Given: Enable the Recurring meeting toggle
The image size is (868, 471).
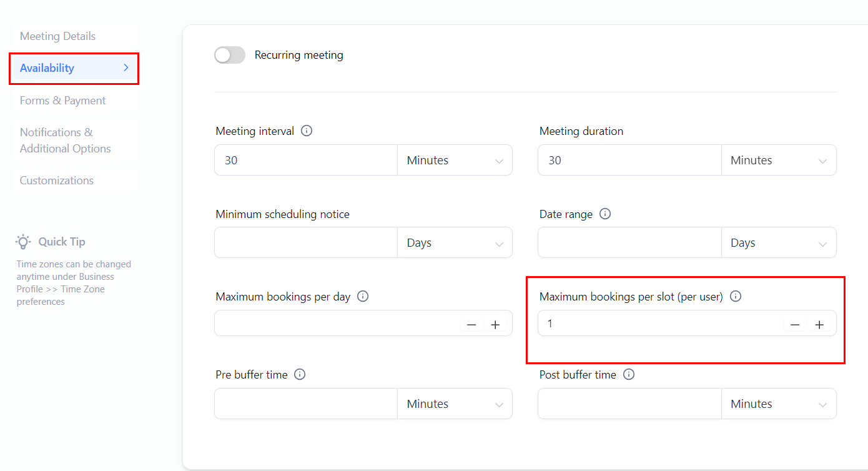Looking at the screenshot, I should point(230,55).
